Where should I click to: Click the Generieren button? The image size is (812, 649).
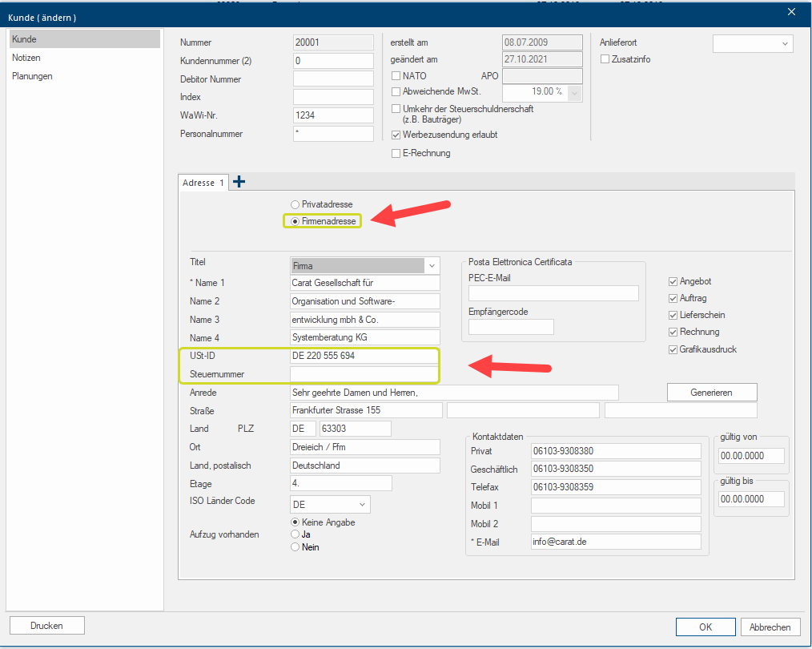(712, 393)
